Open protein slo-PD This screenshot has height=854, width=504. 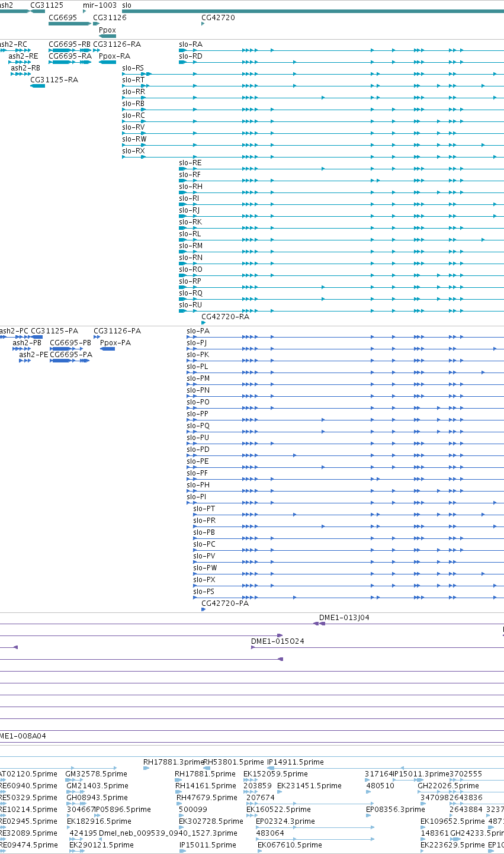click(198, 450)
